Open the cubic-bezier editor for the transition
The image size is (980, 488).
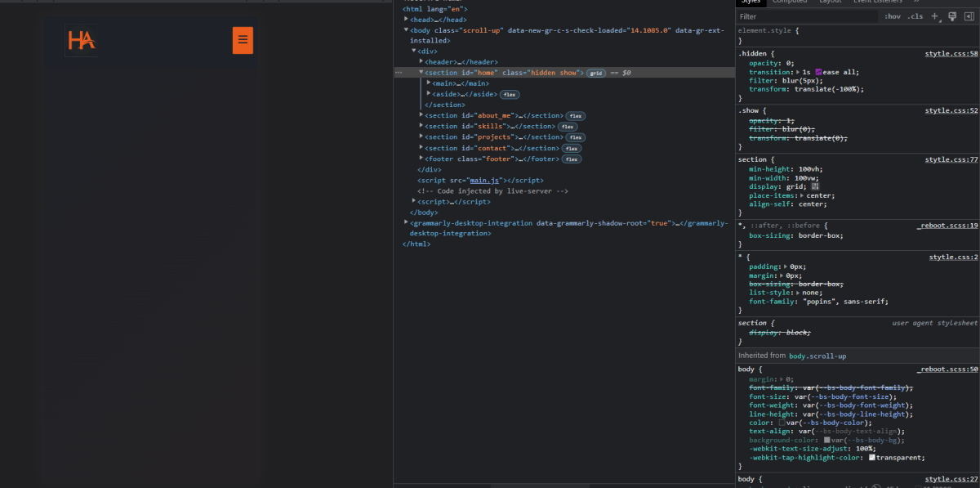pos(820,71)
